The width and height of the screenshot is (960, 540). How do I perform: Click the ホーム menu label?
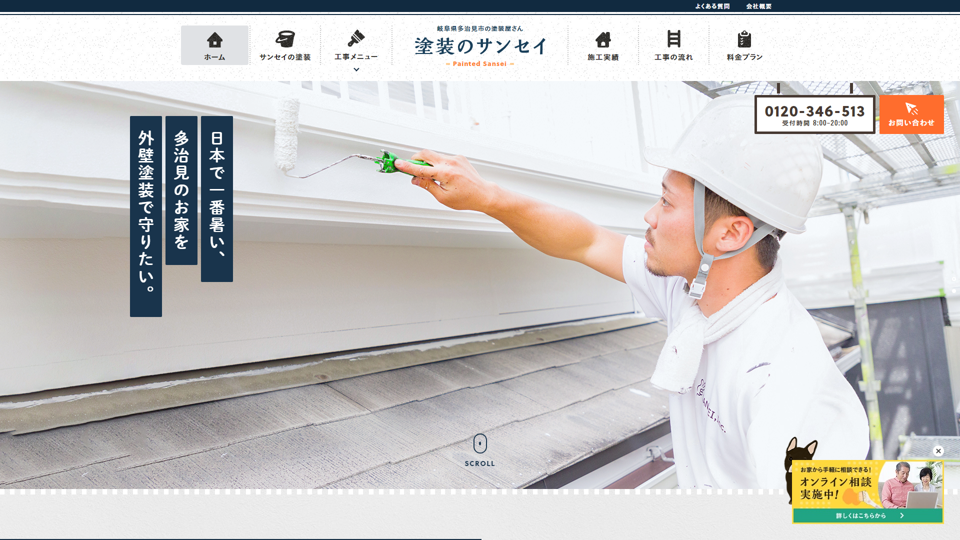click(214, 57)
